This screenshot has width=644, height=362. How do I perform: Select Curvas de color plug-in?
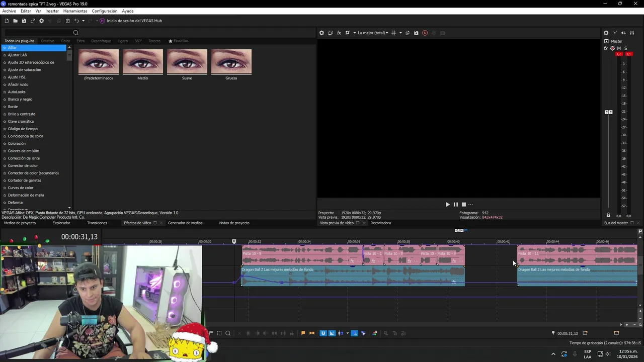[21, 188]
